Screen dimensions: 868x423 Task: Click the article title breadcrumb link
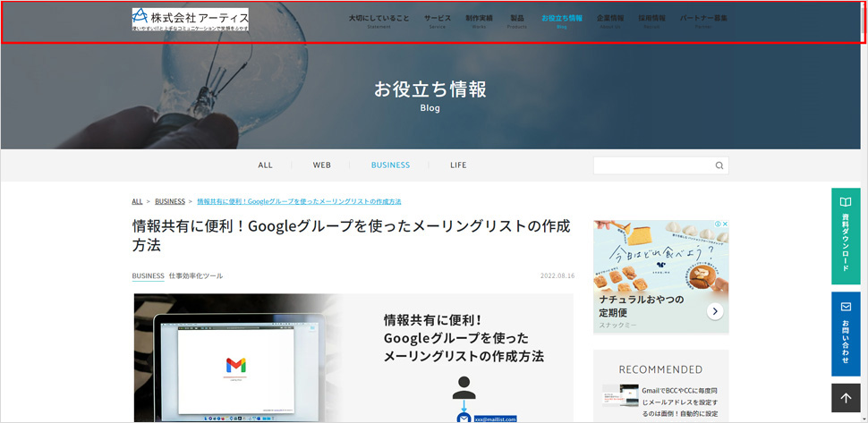(299, 201)
